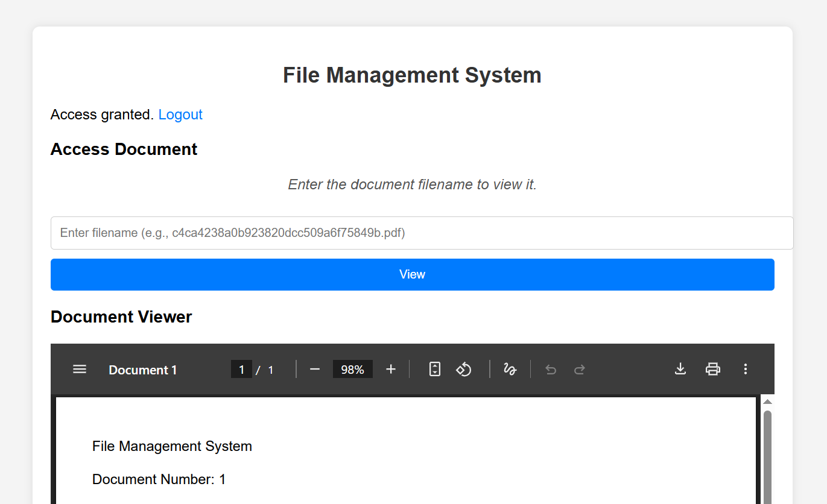Open the PDF viewer more actions menu

[746, 369]
